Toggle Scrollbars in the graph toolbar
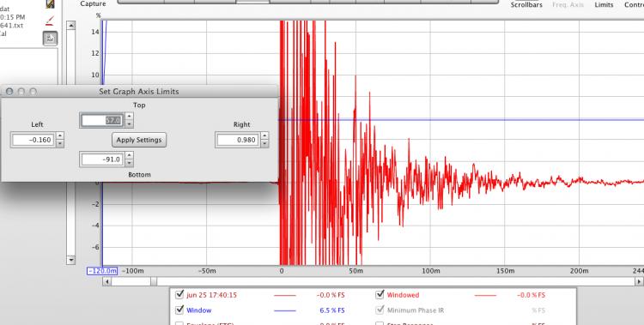This screenshot has height=325, width=644. pos(526,5)
